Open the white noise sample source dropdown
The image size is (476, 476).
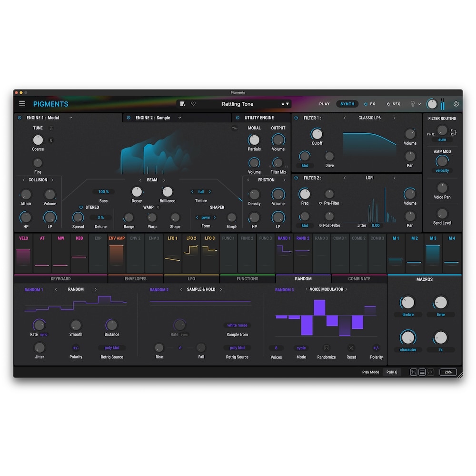point(237,326)
